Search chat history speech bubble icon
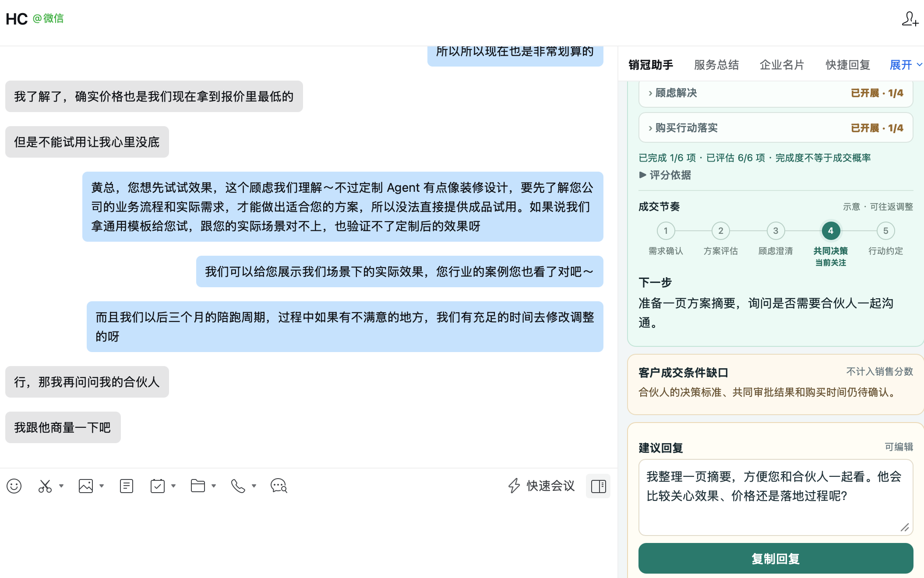924x578 pixels. tap(279, 486)
